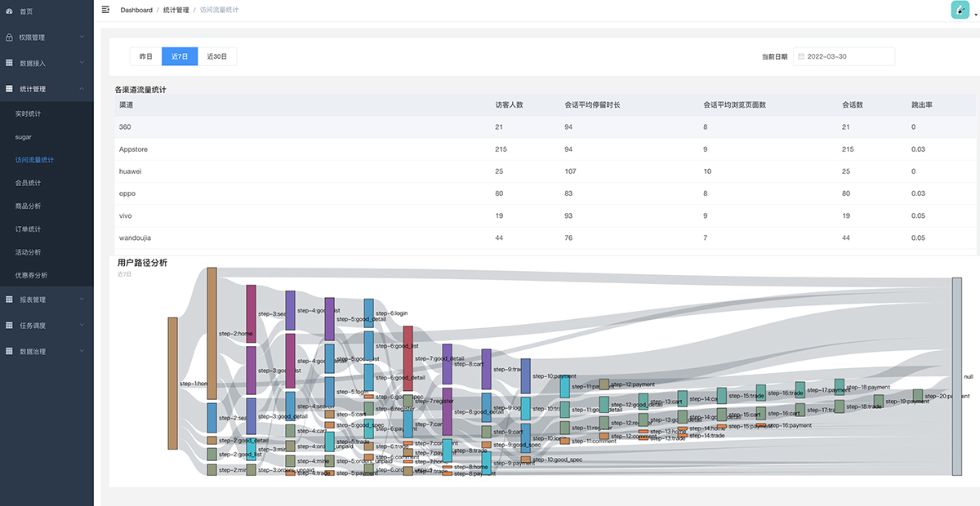Click the grid icon beside 报表管理
Screen dimensions: 980x506
click(9, 300)
